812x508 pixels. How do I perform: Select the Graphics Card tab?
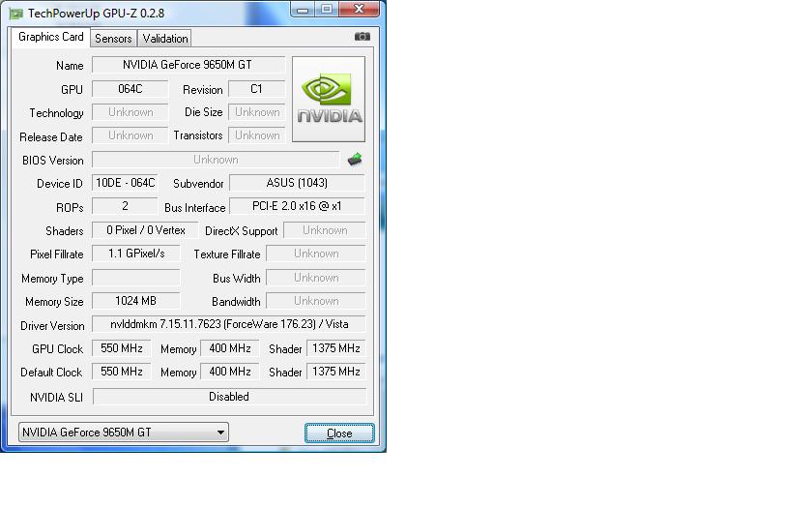pos(50,37)
